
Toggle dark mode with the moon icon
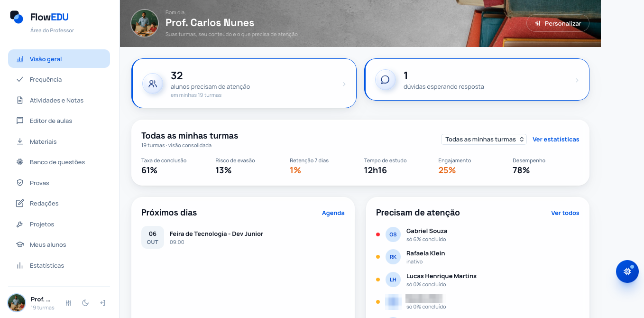(x=85, y=303)
